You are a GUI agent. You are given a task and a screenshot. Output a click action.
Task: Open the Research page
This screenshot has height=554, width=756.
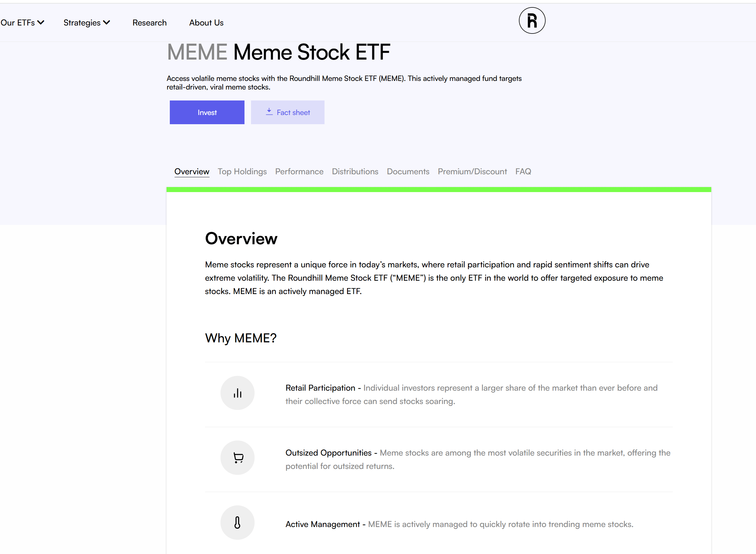[150, 23]
